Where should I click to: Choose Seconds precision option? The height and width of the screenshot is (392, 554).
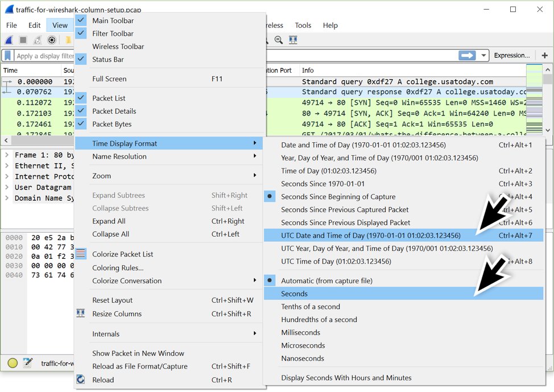click(403, 294)
